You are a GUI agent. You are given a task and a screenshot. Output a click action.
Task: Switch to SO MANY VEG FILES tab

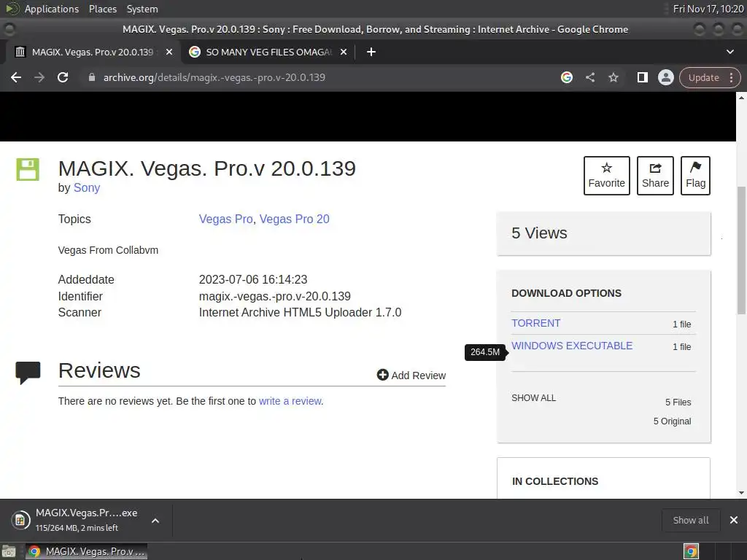tap(268, 52)
